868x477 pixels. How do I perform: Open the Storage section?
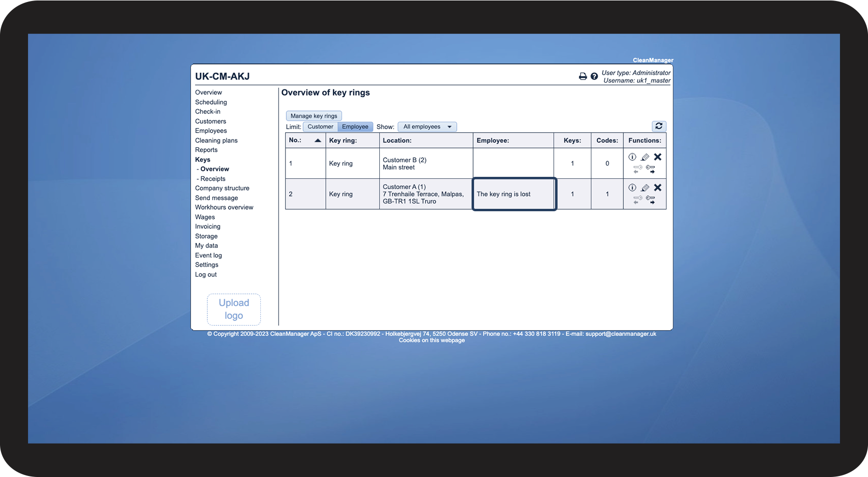pos(206,236)
